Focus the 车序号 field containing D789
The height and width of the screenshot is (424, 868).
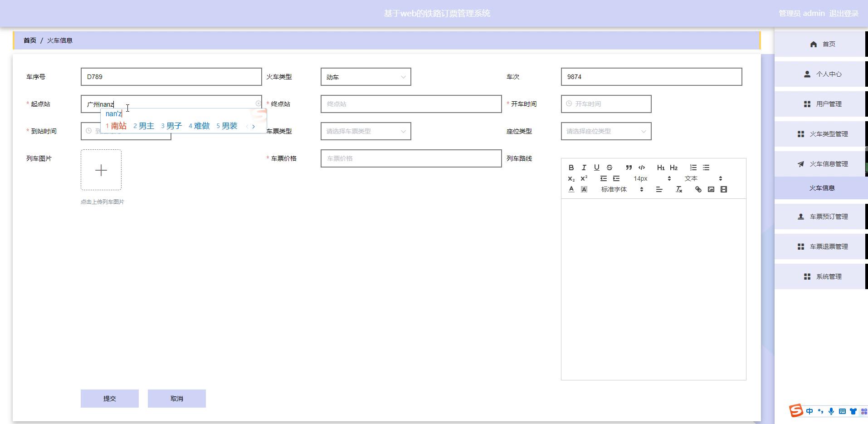pyautogui.click(x=171, y=77)
